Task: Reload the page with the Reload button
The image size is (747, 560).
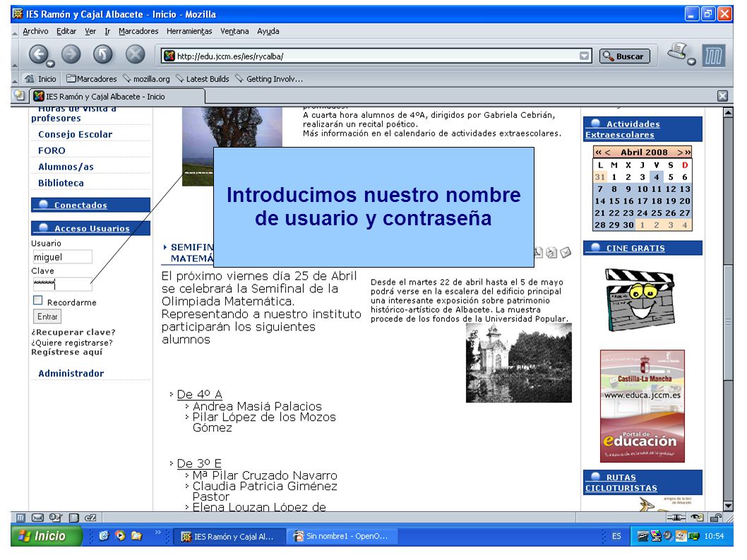Action: tap(103, 54)
